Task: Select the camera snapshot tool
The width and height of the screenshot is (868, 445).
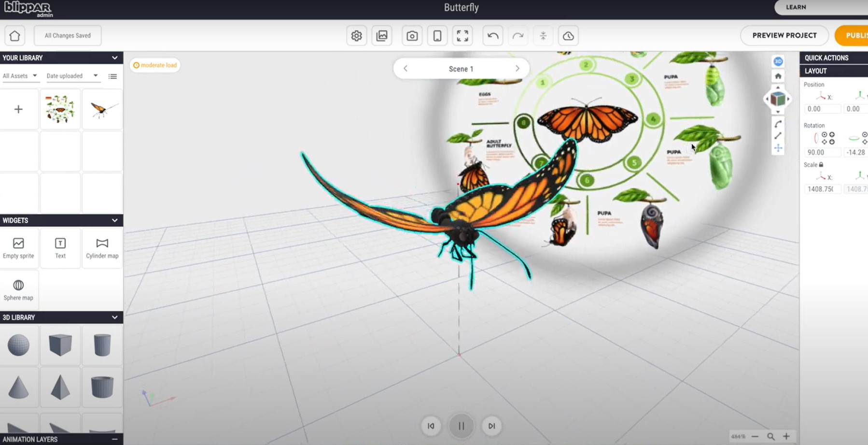Action: (x=412, y=35)
